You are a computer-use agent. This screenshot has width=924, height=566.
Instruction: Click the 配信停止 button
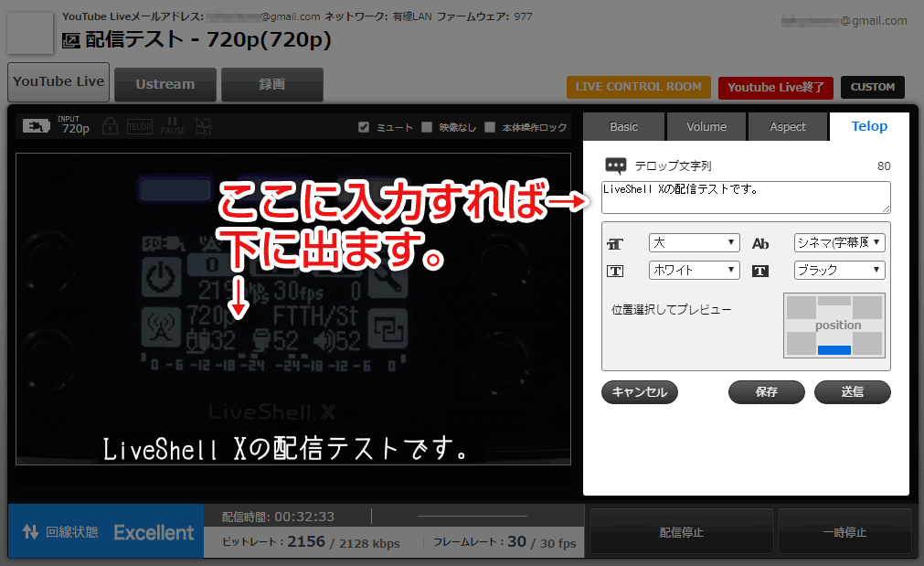coord(681,532)
